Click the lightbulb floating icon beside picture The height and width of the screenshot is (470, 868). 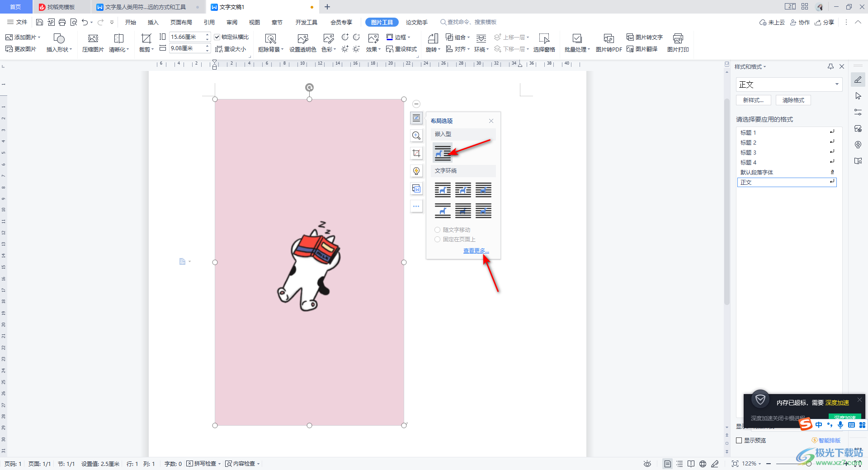click(x=416, y=171)
